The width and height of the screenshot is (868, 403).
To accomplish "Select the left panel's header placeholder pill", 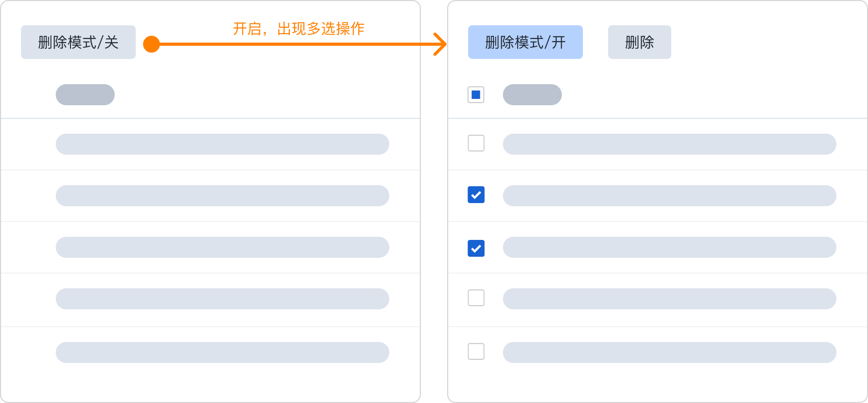I will pos(85,95).
